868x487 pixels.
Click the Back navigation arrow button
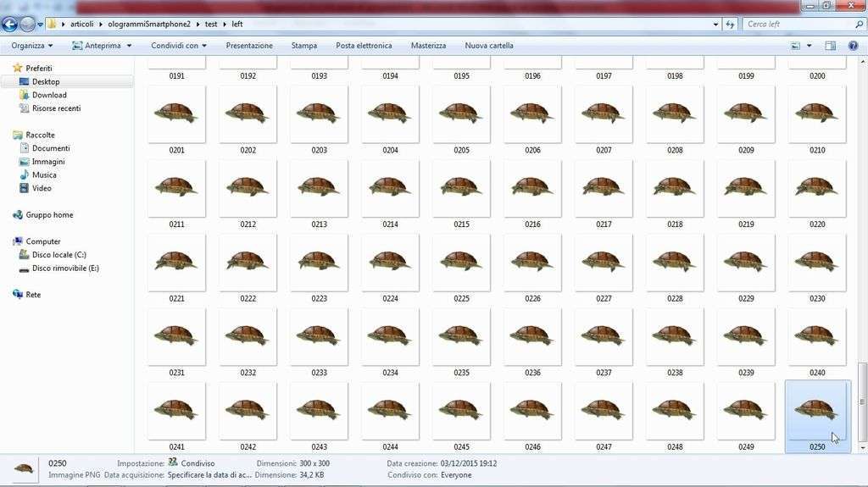pyautogui.click(x=10, y=25)
